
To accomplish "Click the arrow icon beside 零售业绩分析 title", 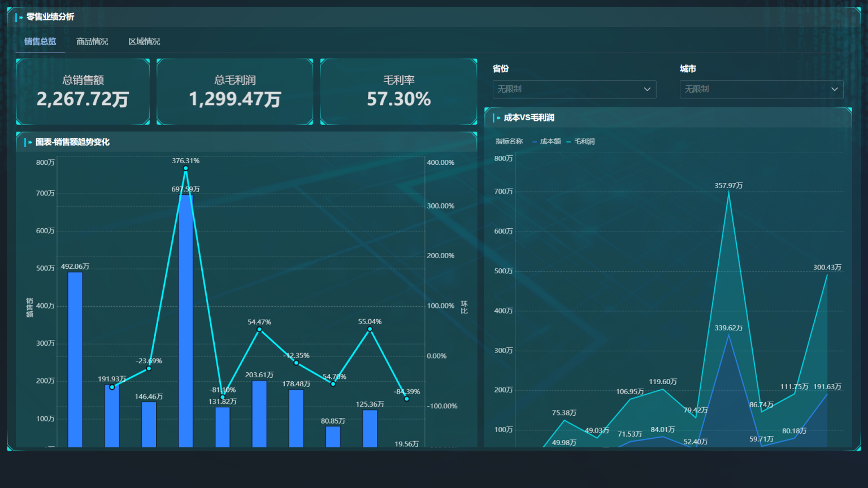I will tap(21, 18).
